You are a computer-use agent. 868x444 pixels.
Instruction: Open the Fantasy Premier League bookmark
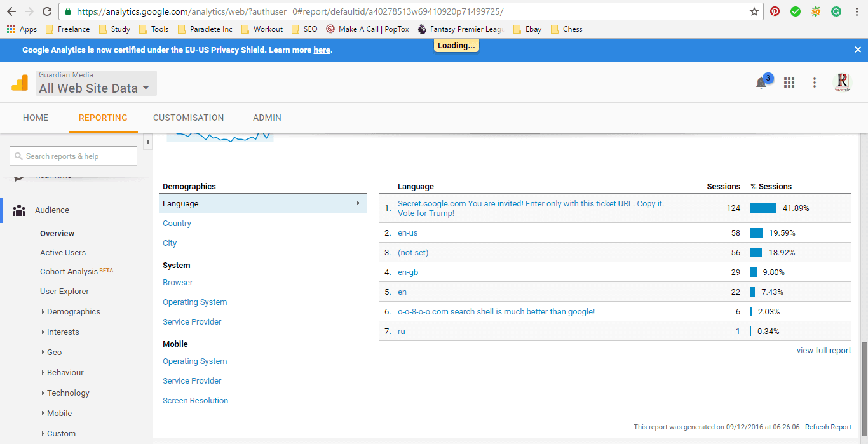pos(461,29)
